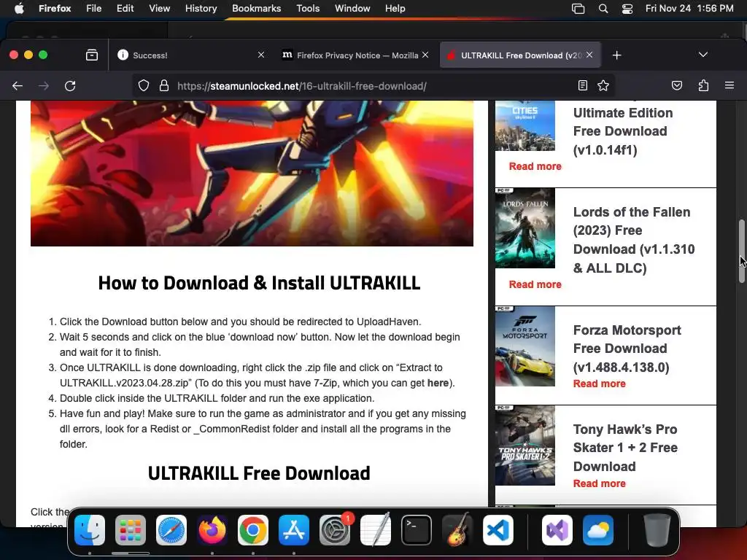The height and width of the screenshot is (560, 747).
Task: Open the Bookmarks menu
Action: coord(256,9)
